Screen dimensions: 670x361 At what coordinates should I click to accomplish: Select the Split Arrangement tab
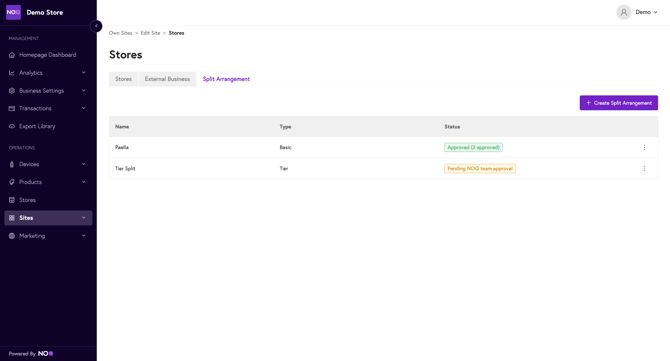click(226, 79)
